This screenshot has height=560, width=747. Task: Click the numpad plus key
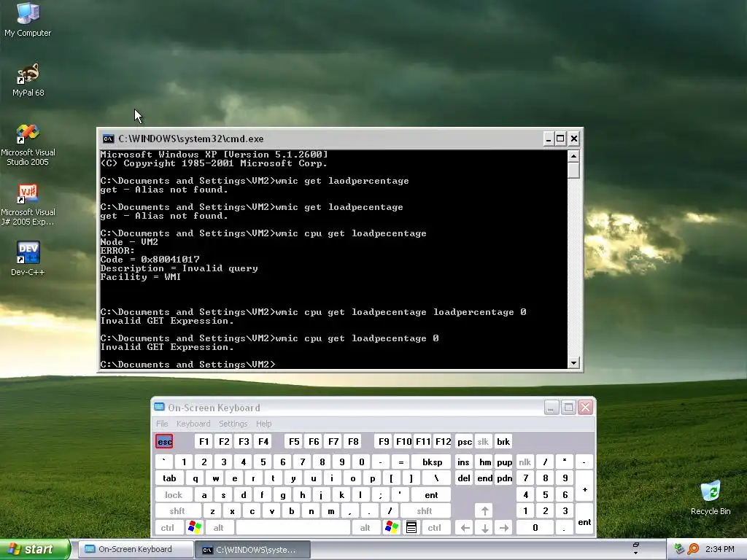[584, 486]
